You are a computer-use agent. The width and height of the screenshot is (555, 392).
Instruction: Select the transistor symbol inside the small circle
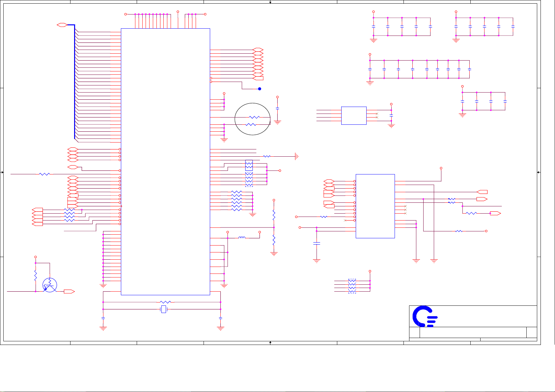(x=49, y=285)
